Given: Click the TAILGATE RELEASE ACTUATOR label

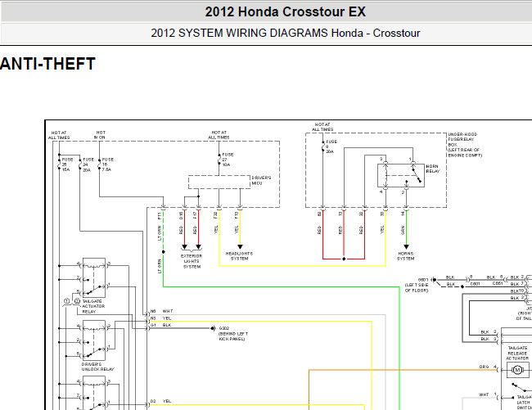Looking at the screenshot, I should [517, 353].
